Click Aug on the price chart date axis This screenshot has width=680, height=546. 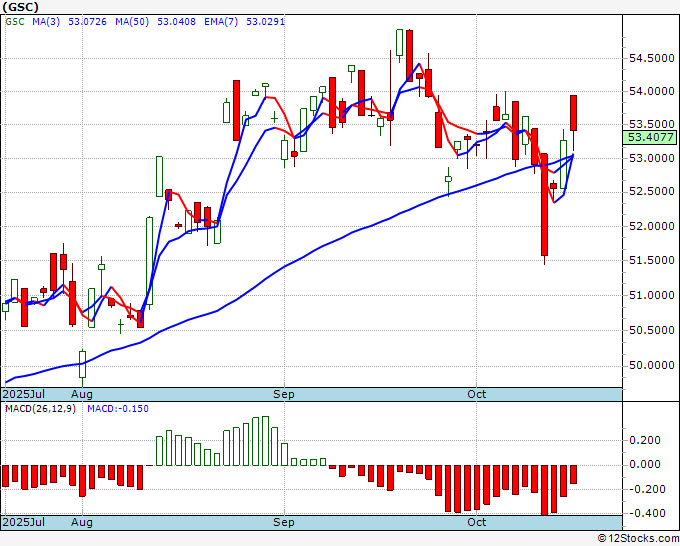click(x=82, y=394)
